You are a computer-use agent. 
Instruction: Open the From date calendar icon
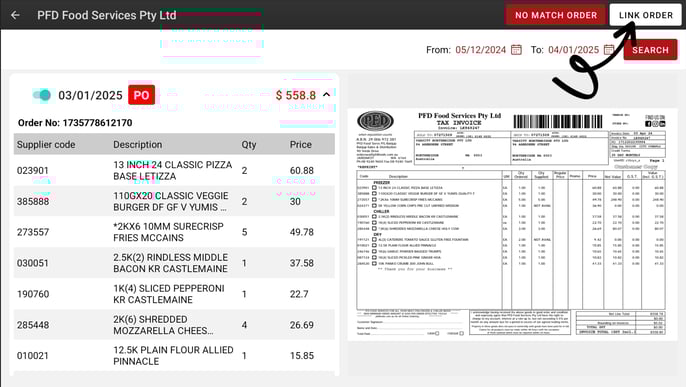coord(516,49)
